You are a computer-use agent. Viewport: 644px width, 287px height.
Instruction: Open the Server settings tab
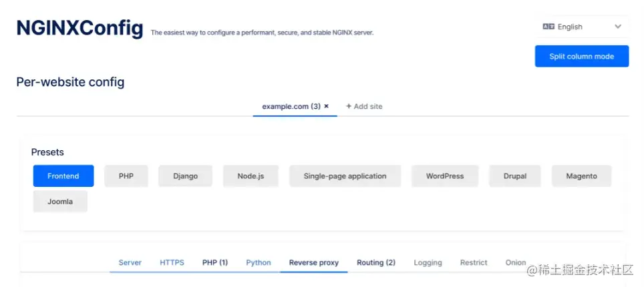(130, 262)
